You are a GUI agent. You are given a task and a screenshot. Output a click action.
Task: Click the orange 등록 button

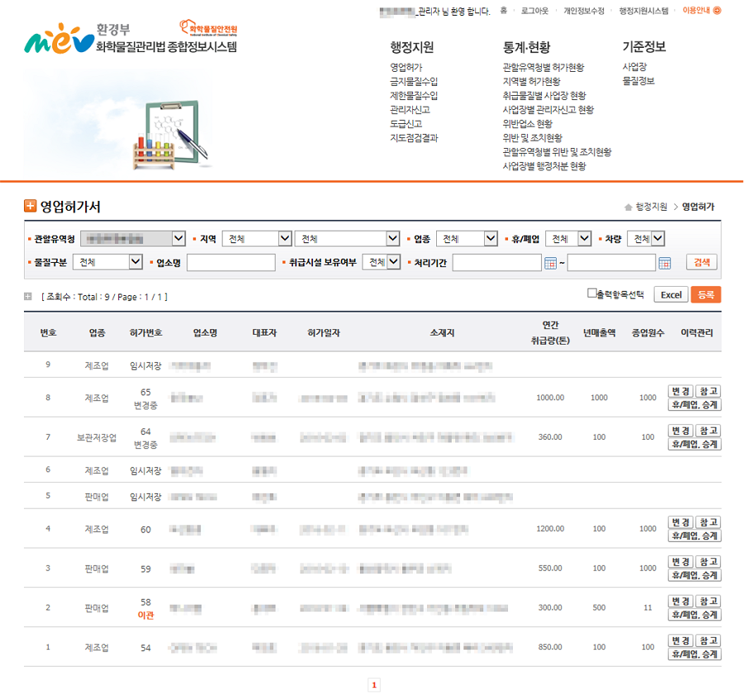click(x=706, y=295)
